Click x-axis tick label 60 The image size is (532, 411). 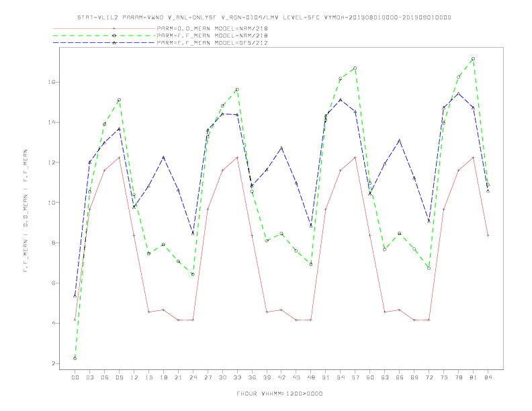point(370,377)
